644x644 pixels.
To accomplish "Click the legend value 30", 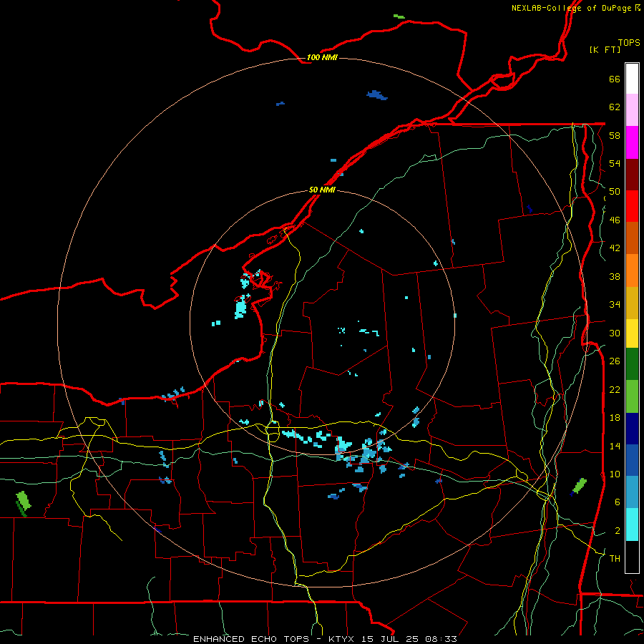I will coord(615,333).
